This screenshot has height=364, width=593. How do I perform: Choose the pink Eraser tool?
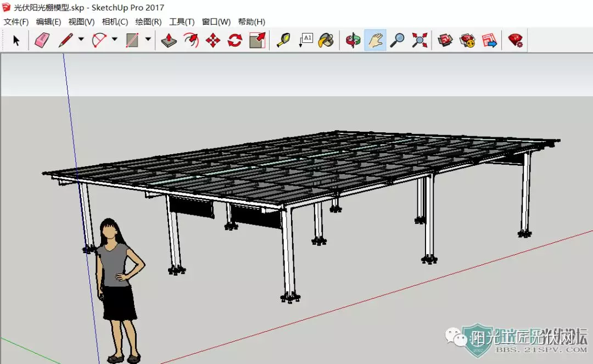click(42, 40)
